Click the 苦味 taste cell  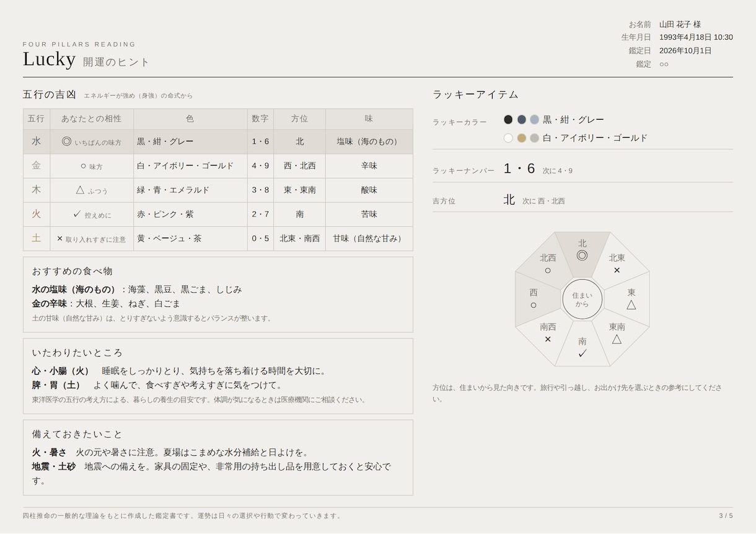pyautogui.click(x=369, y=214)
